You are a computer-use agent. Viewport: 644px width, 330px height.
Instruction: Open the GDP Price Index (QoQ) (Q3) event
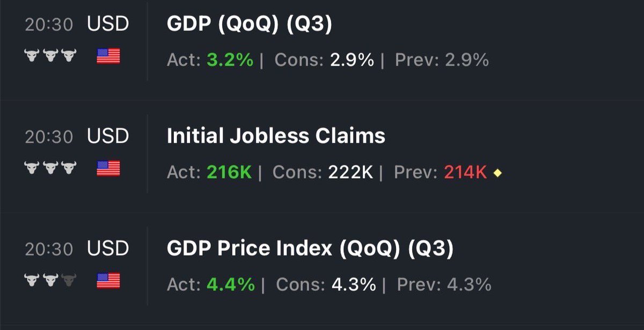tap(310, 248)
